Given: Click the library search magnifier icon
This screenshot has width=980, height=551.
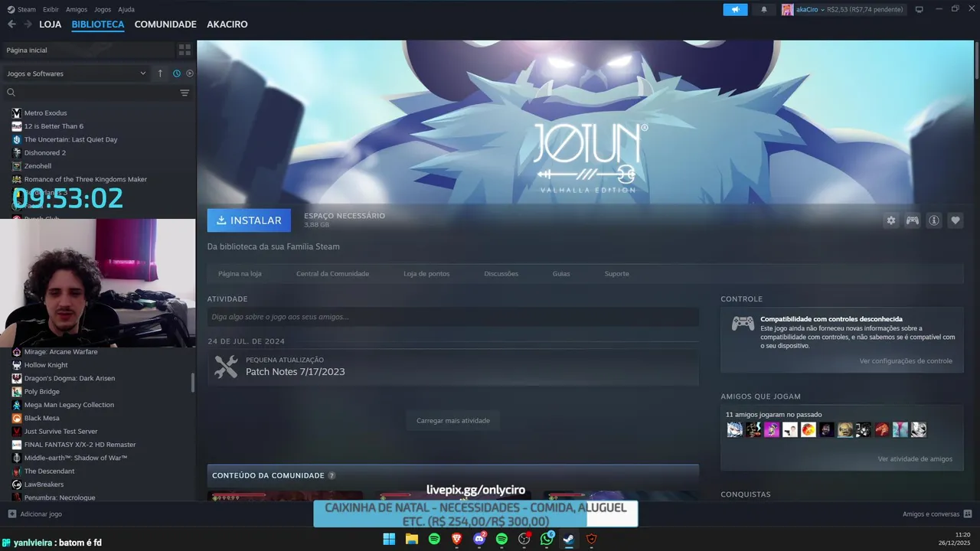Looking at the screenshot, I should pos(11,93).
